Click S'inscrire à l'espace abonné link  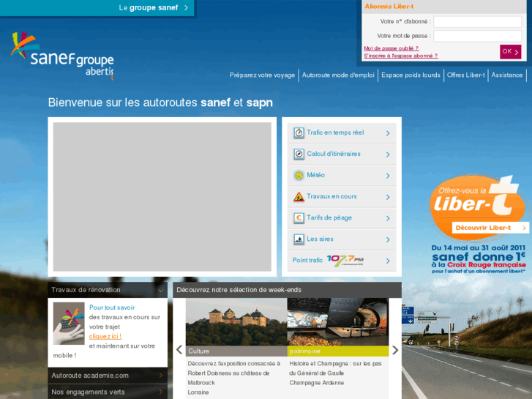pyautogui.click(x=401, y=56)
